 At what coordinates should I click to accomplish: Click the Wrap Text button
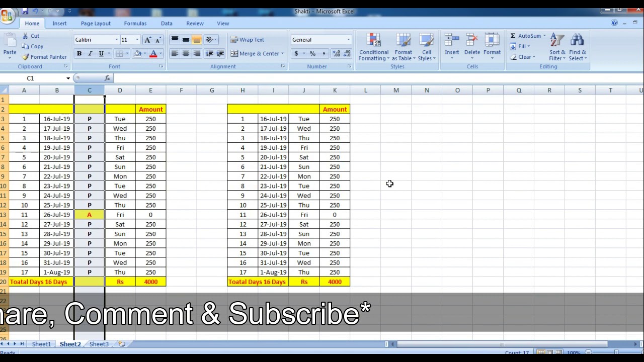click(248, 40)
